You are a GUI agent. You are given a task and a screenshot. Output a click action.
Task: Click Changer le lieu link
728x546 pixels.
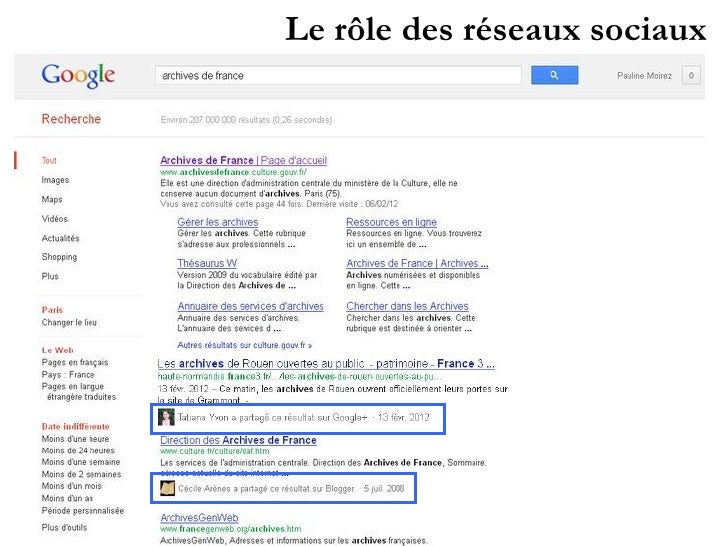pyautogui.click(x=69, y=322)
